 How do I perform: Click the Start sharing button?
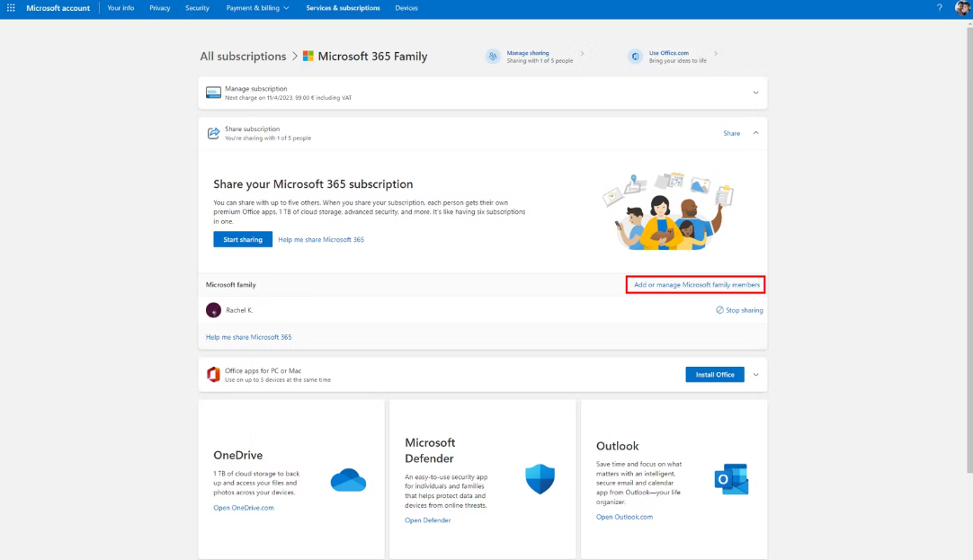pyautogui.click(x=243, y=239)
